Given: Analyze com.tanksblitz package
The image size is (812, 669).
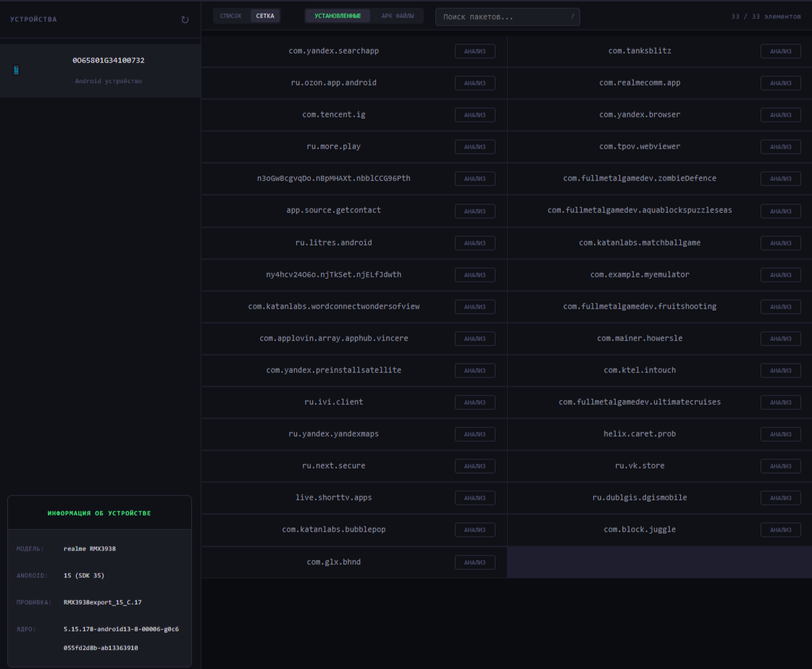Looking at the screenshot, I should [780, 51].
